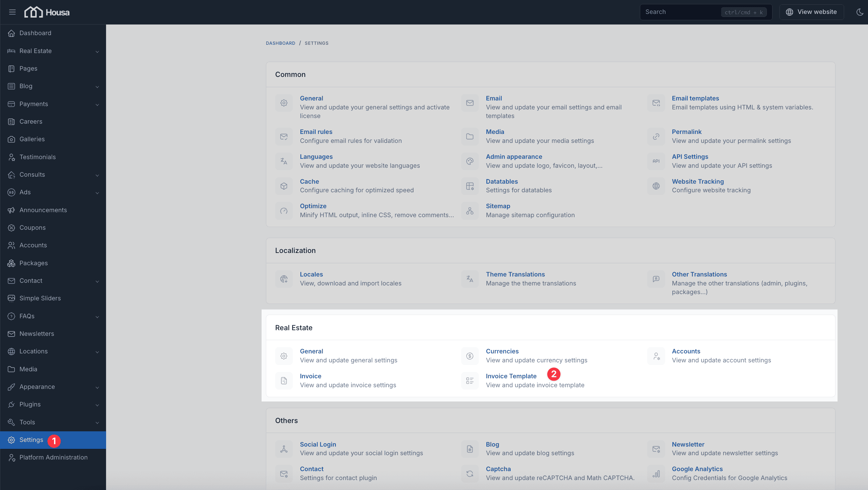Click the translate icon beside Languages
The height and width of the screenshot is (490, 868).
pos(284,161)
